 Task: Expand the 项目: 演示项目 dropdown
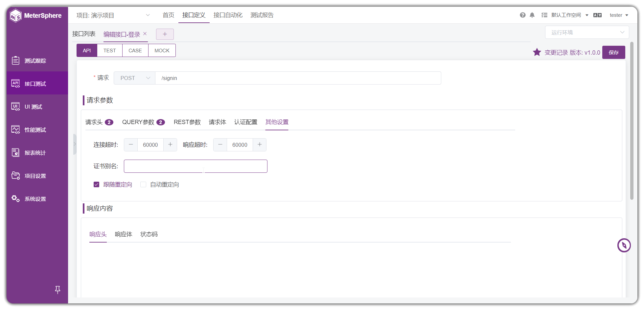[113, 15]
